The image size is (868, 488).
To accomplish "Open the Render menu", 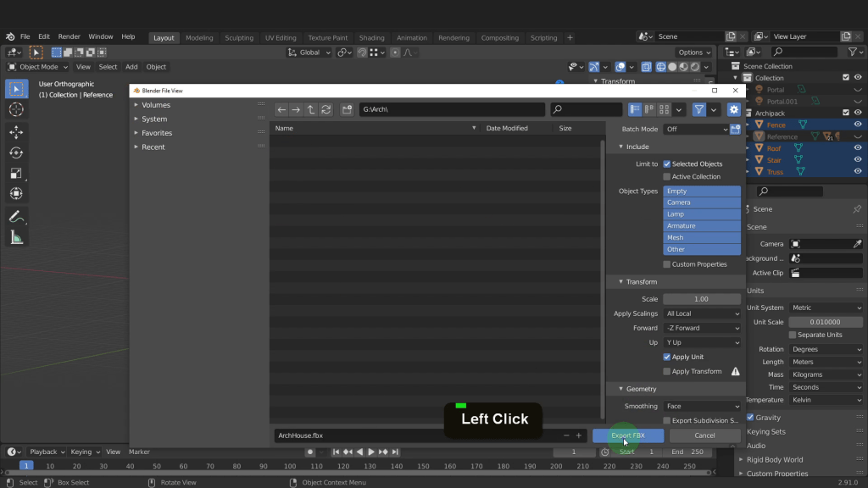I will click(70, 37).
